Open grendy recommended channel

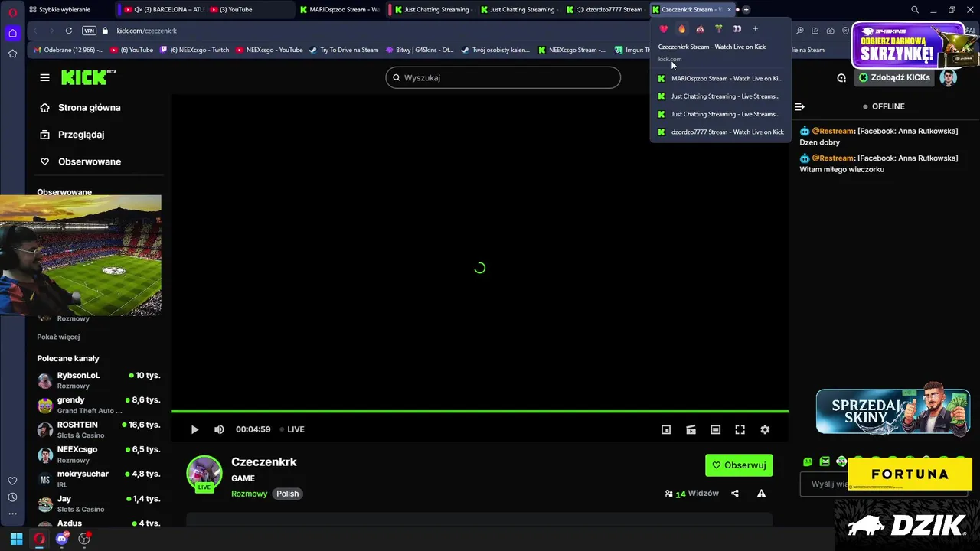pyautogui.click(x=99, y=405)
